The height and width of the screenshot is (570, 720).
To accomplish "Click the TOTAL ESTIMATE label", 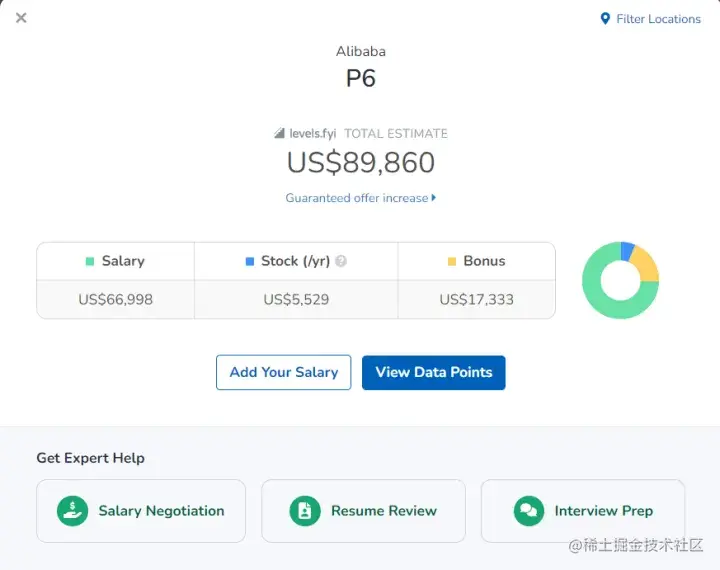I will point(396,134).
